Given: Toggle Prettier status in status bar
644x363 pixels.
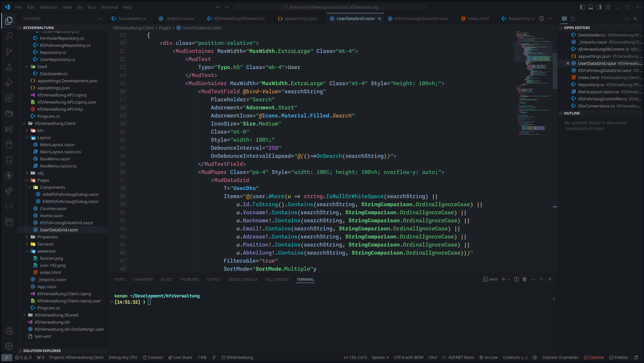Looking at the screenshot, I should pyautogui.click(x=619, y=358).
